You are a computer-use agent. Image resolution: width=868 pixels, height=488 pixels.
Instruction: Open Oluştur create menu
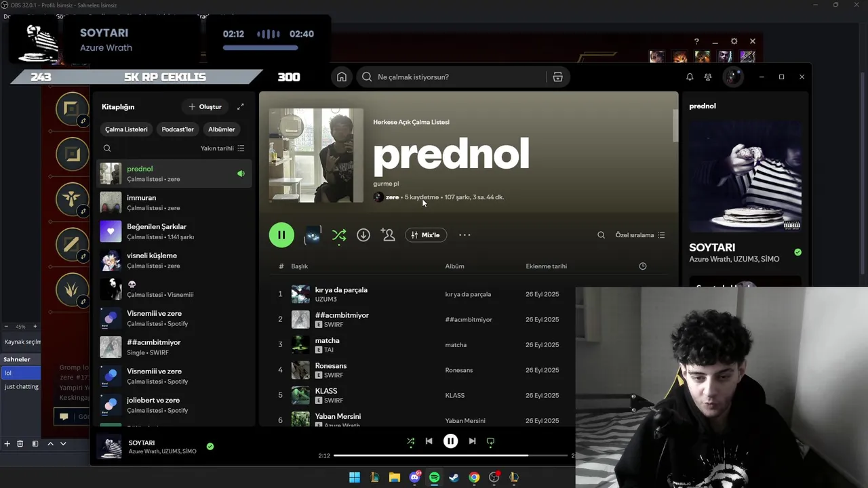coord(205,106)
